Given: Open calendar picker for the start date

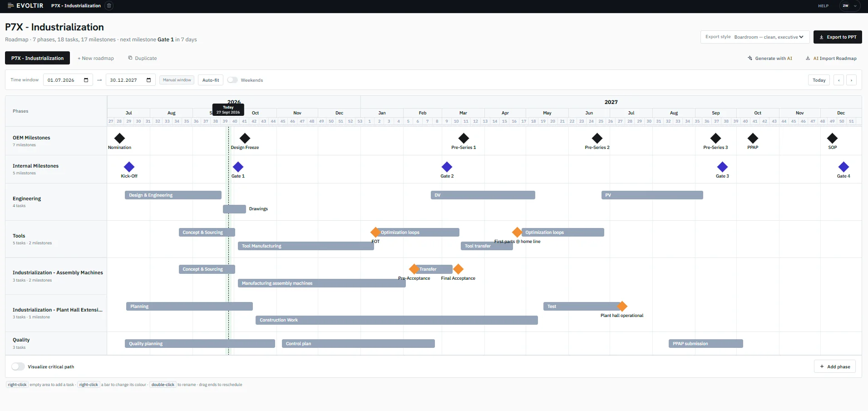Looking at the screenshot, I should pos(86,80).
